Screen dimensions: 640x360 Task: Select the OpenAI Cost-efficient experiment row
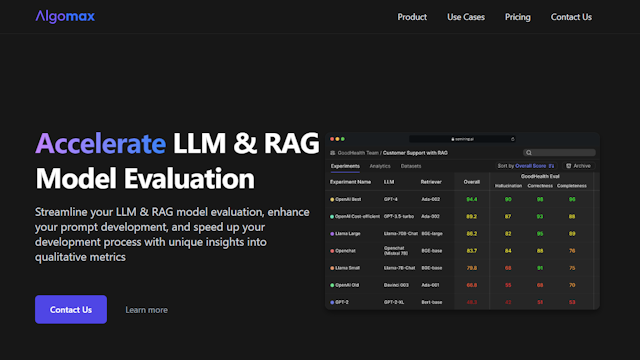461,217
